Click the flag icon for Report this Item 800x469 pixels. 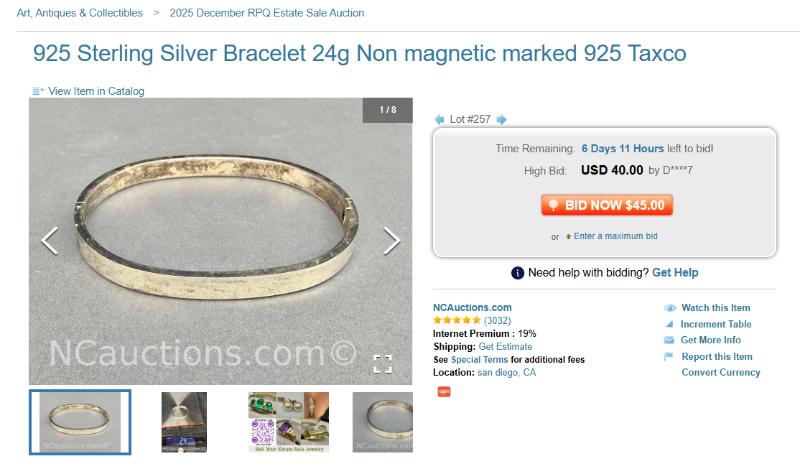(668, 356)
